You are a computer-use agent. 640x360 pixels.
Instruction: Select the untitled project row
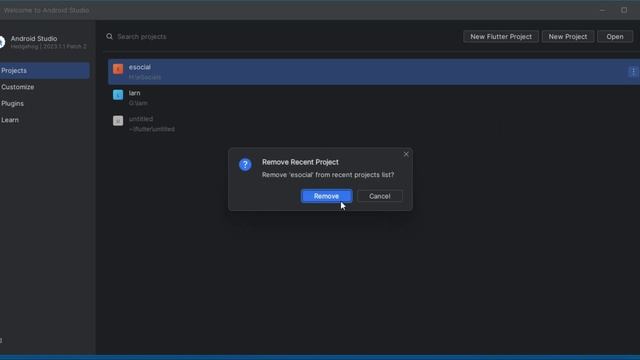point(374,124)
